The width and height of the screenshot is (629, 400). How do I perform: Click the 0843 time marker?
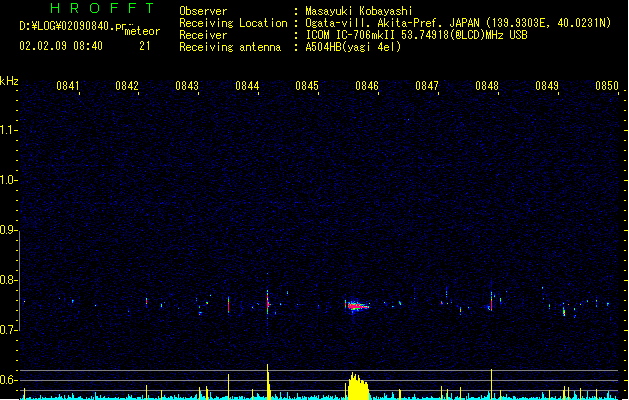(187, 86)
